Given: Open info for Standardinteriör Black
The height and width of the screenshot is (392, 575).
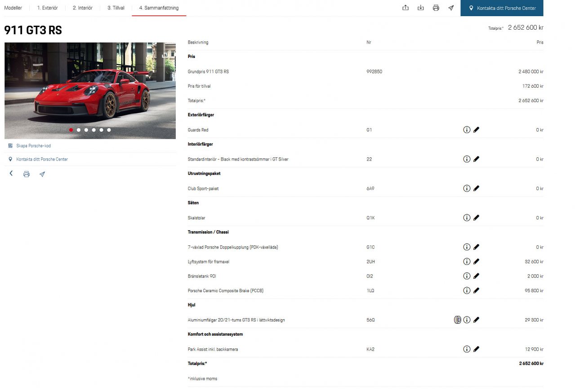Looking at the screenshot, I should tap(467, 159).
